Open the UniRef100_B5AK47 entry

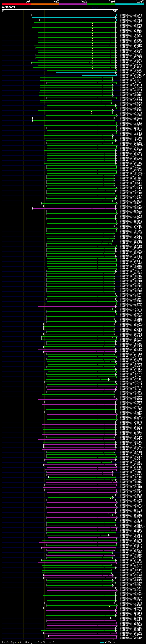coord(131,339)
